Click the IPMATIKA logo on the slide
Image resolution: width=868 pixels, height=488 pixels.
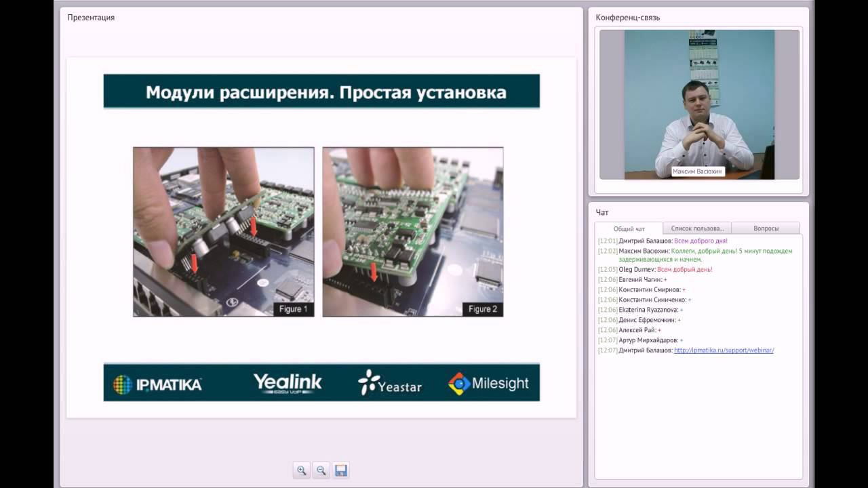[157, 384]
